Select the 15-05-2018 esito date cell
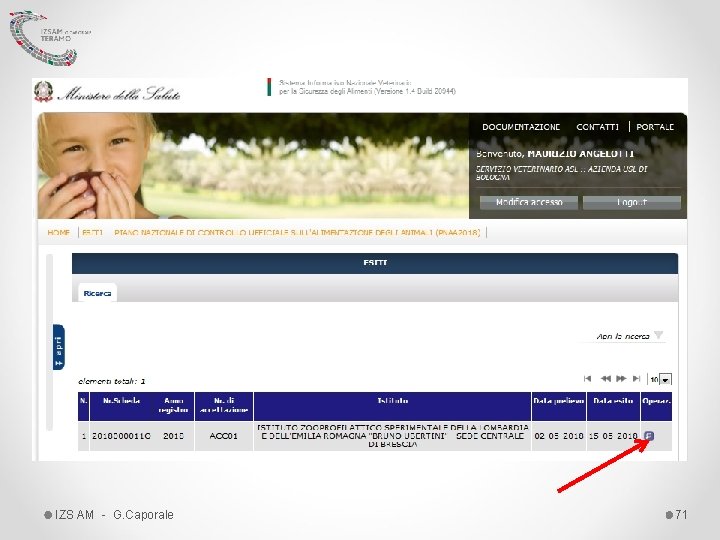 pyautogui.click(x=613, y=436)
